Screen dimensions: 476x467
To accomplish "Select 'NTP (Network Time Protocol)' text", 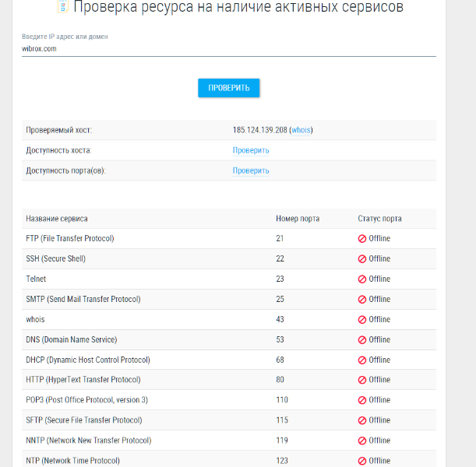I will click(73, 461).
